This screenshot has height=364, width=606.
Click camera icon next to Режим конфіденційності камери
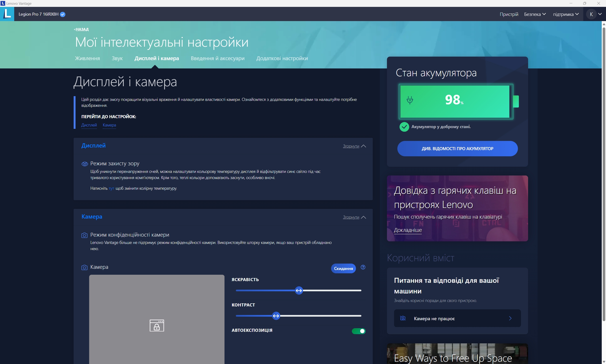[84, 235]
